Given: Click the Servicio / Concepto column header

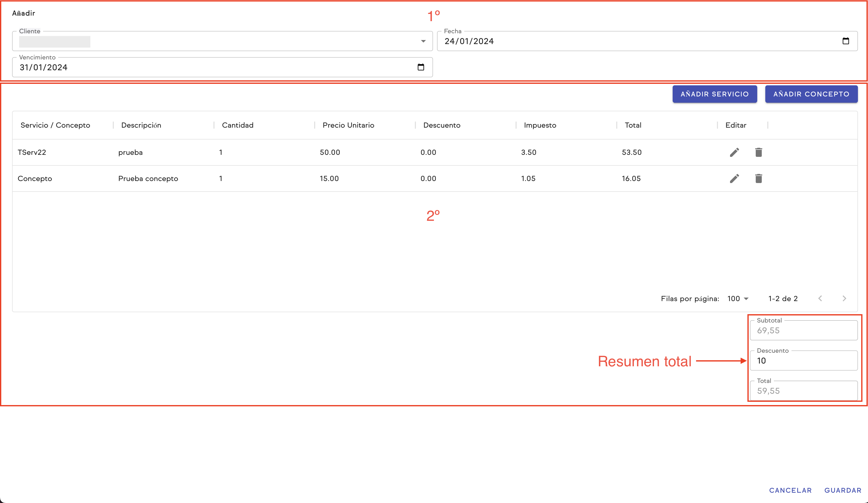Looking at the screenshot, I should [x=55, y=125].
